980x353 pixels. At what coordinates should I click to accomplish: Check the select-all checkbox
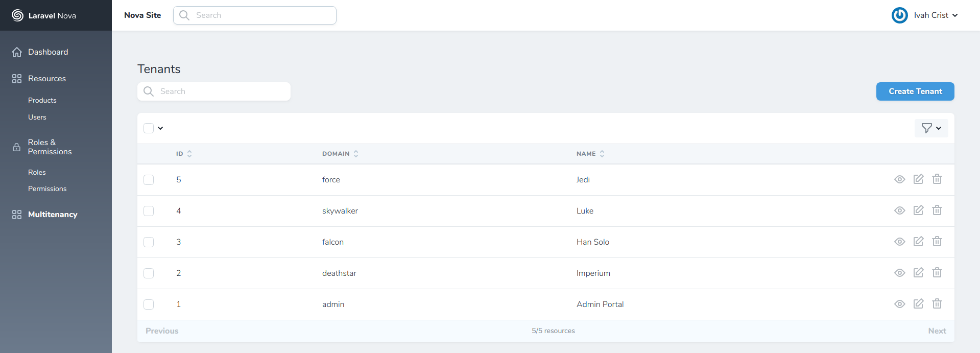(149, 128)
